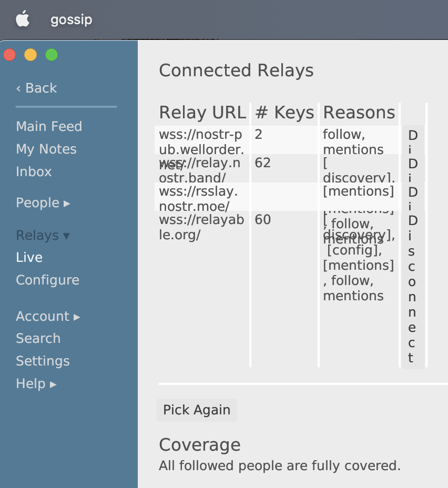Open the Live relays view
The image size is (448, 488).
[29, 257]
